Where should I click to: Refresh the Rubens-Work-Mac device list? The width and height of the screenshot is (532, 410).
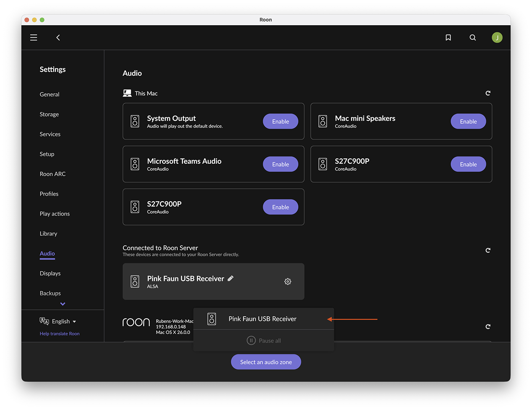[488, 327]
